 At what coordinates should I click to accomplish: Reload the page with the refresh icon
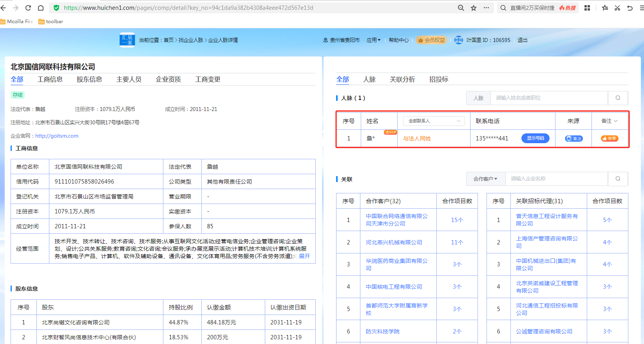point(28,8)
